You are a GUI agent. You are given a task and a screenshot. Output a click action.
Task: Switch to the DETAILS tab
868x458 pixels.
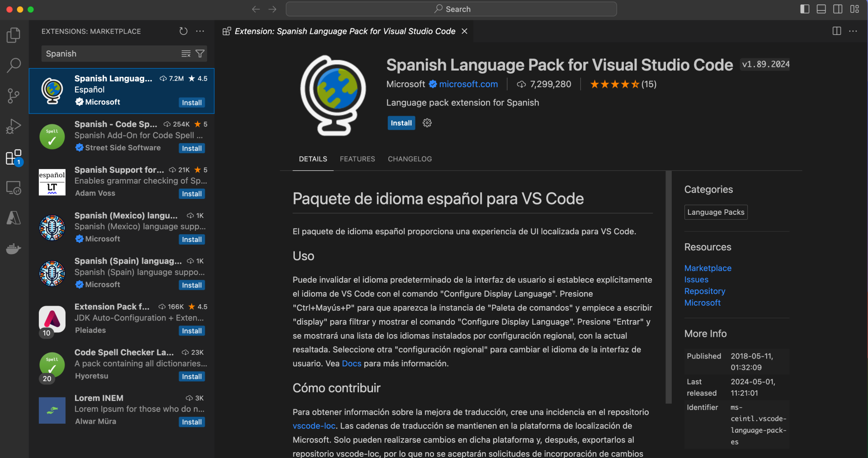pyautogui.click(x=313, y=159)
